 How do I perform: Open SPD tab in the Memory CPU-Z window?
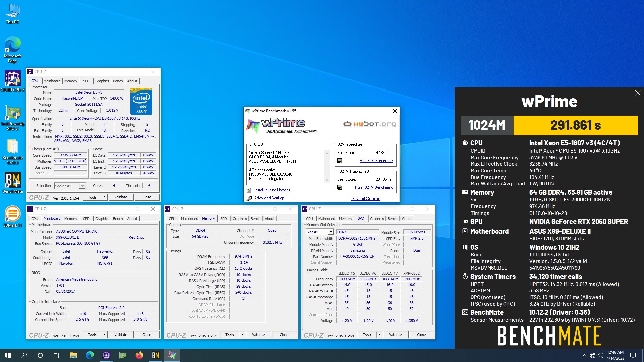coord(223,219)
